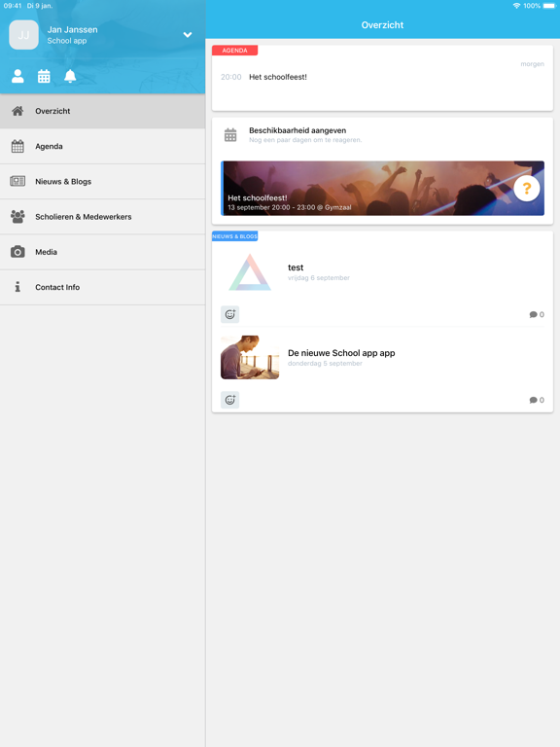
Task: Click the orange question mark availability button
Action: [x=527, y=189]
